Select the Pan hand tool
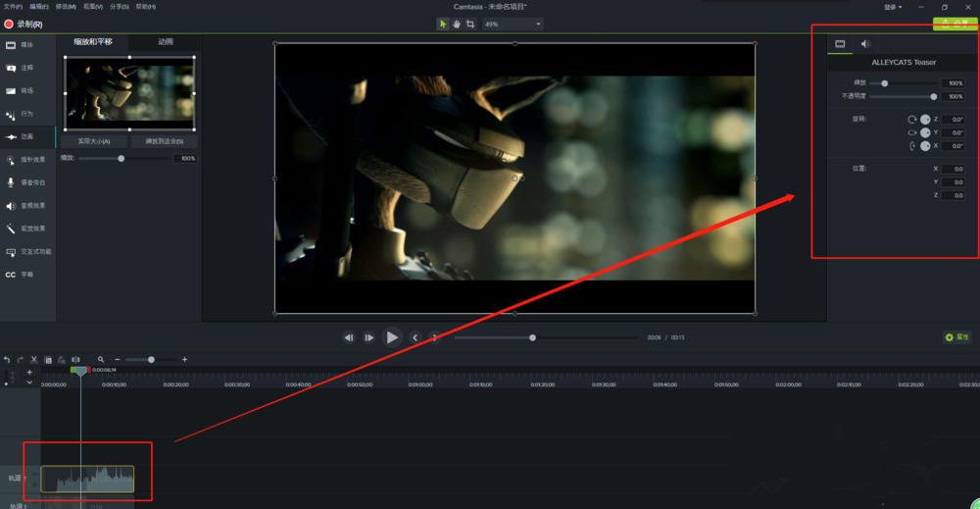 click(457, 24)
